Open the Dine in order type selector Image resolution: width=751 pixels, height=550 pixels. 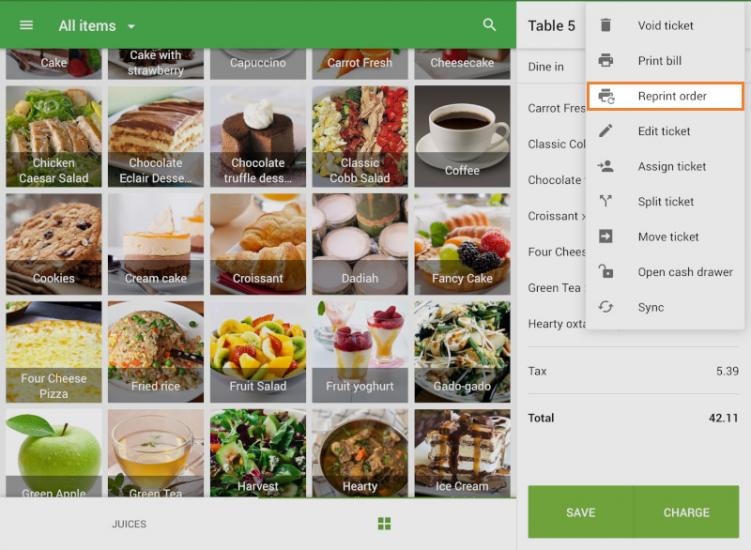pos(546,67)
